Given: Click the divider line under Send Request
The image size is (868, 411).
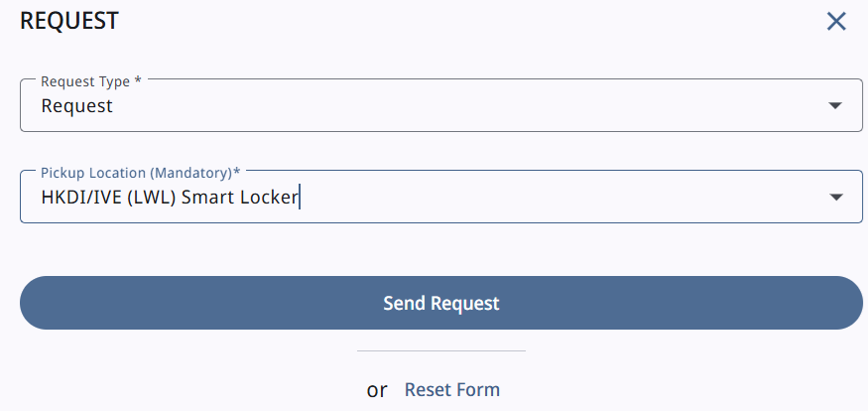Looking at the screenshot, I should click(440, 350).
